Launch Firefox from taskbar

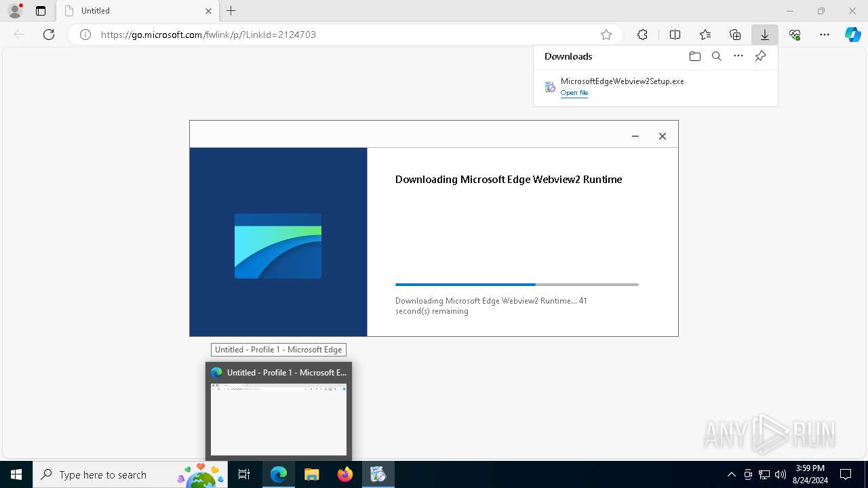(x=344, y=474)
